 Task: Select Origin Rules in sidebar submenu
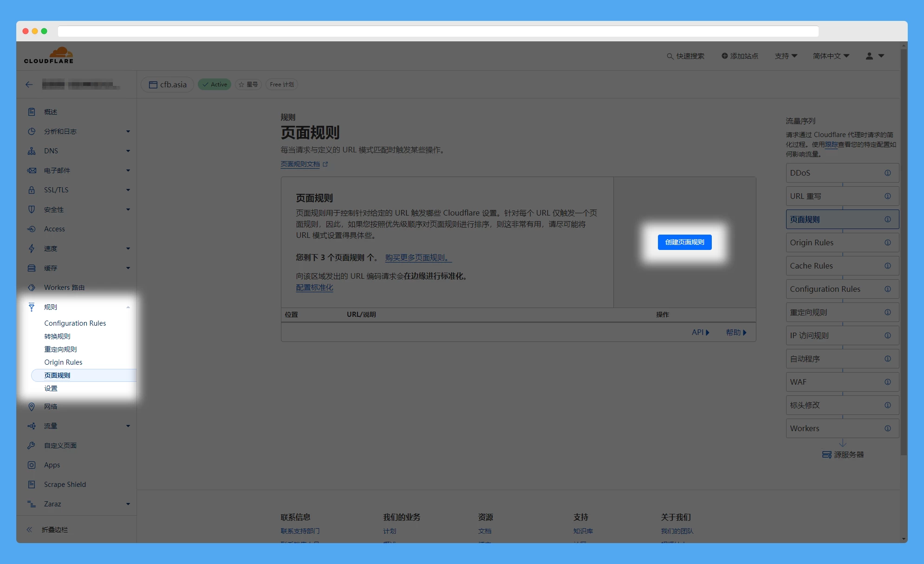point(63,362)
